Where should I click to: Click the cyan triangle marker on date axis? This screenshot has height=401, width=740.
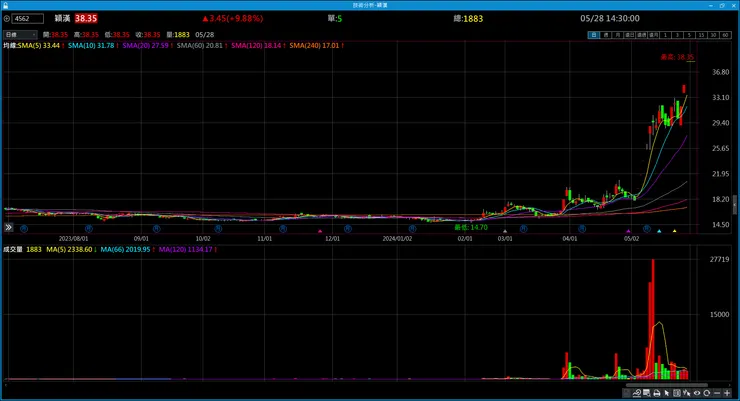pyautogui.click(x=659, y=231)
